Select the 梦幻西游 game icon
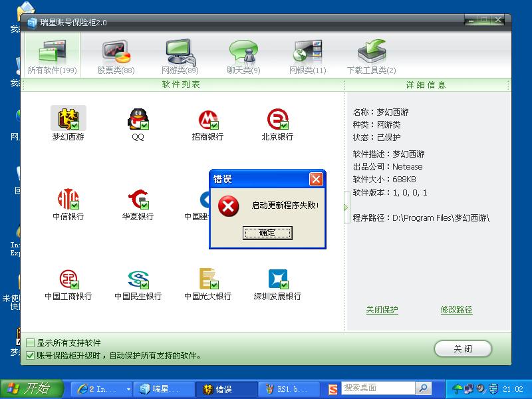Screen dimensions: 532x399 coord(68,118)
